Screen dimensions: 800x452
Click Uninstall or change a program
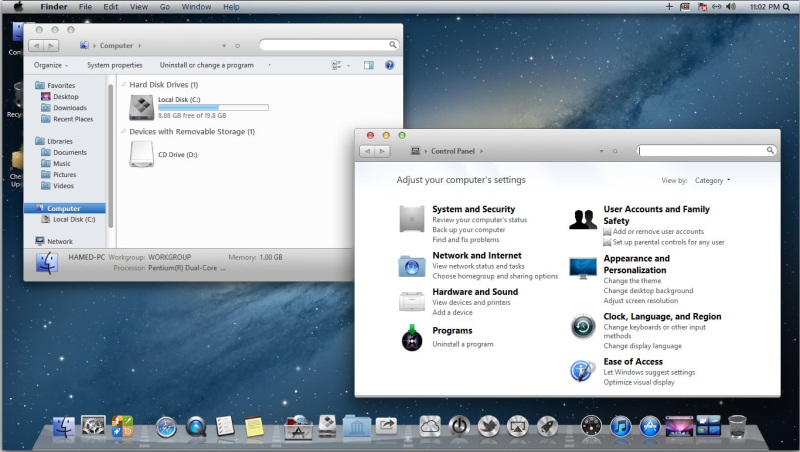(207, 65)
